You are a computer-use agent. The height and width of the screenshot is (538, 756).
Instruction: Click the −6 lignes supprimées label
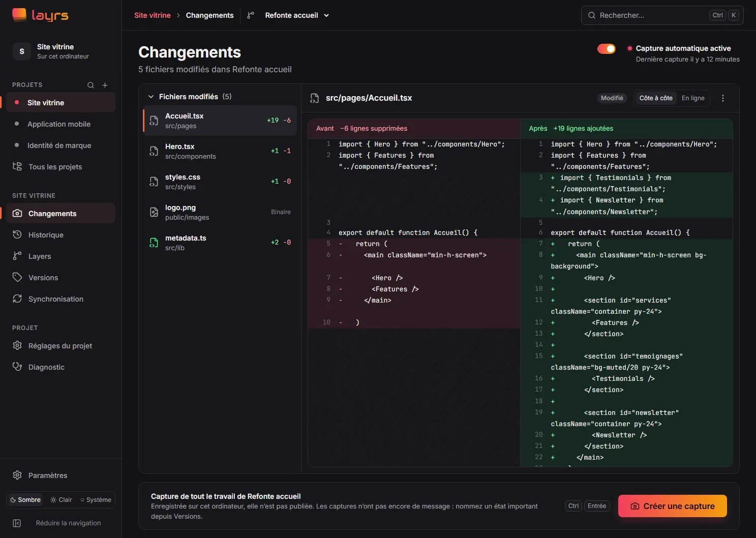pyautogui.click(x=374, y=129)
